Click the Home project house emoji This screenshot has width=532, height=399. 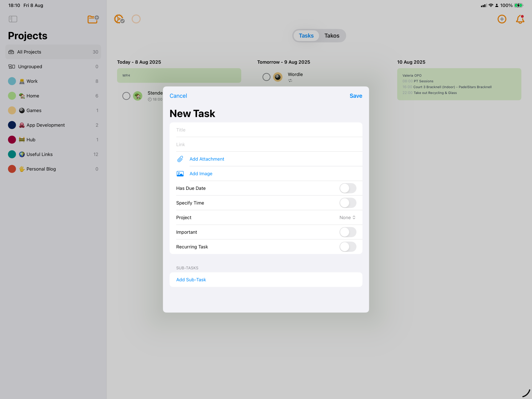click(x=22, y=96)
